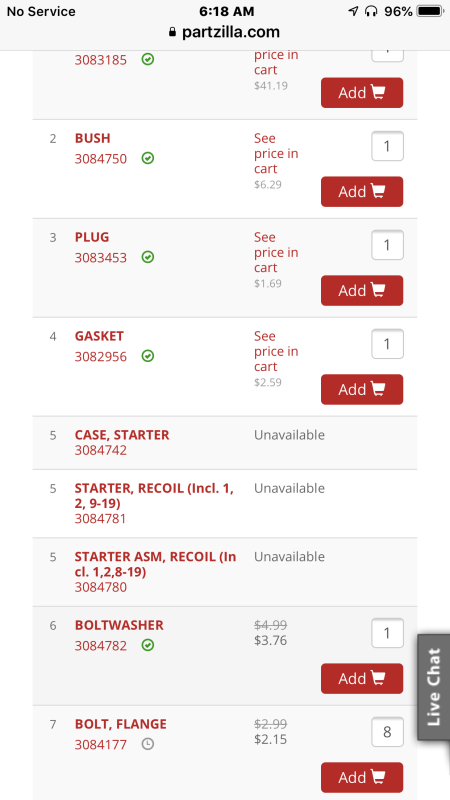This screenshot has width=450, height=800.
Task: Tap green check icon beside part 3083185
Action: click(x=148, y=60)
